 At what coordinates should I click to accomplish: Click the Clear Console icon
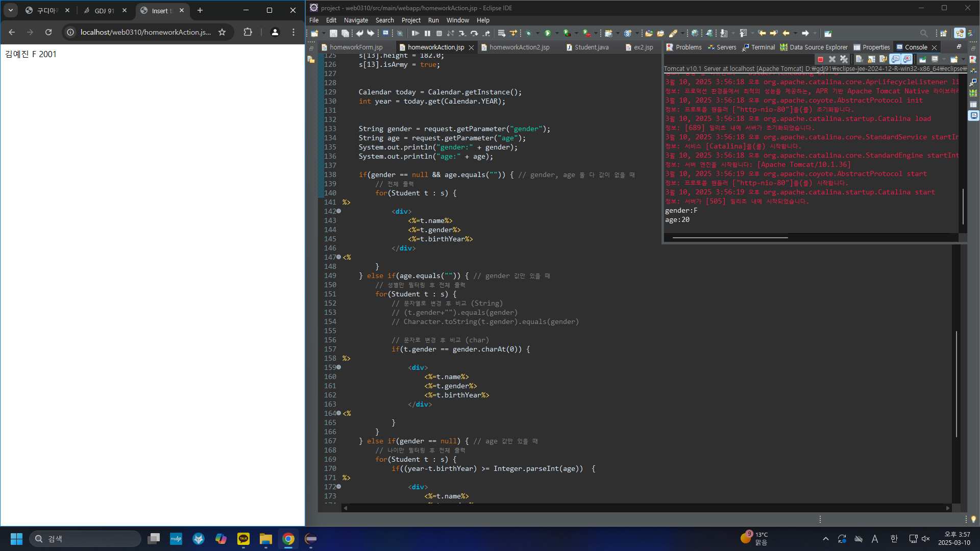859,59
